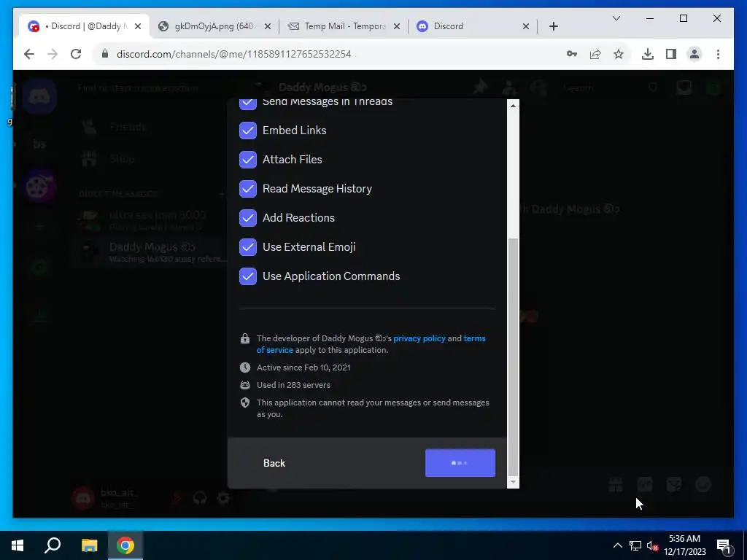Open the muted volume tray icon
This screenshot has height=560, width=747.
pos(653,545)
